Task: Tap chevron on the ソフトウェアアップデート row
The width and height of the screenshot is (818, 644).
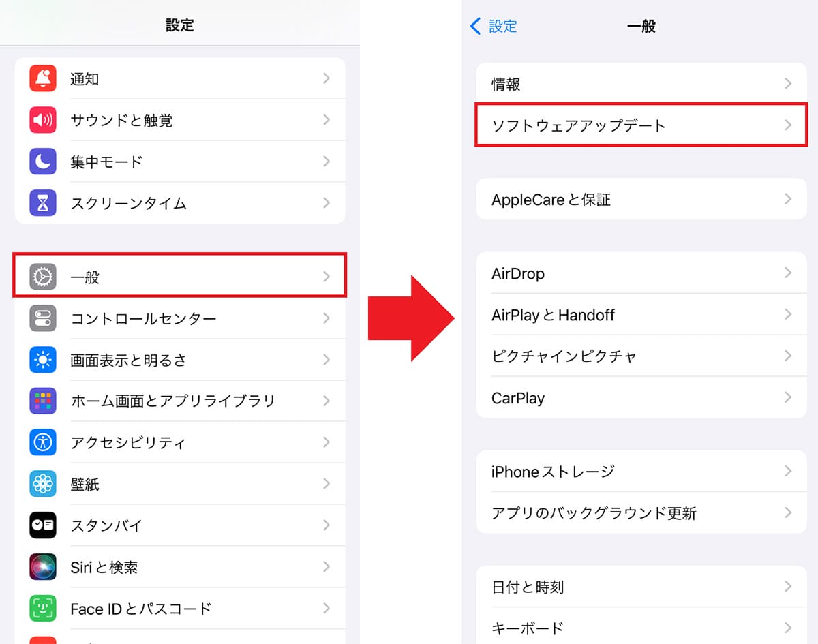Action: pos(788,125)
